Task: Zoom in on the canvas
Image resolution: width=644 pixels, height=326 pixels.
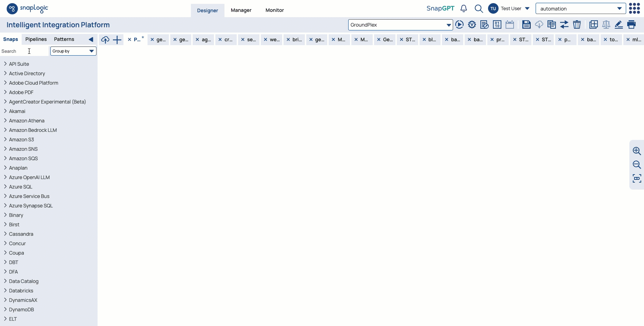Action: pos(637,151)
